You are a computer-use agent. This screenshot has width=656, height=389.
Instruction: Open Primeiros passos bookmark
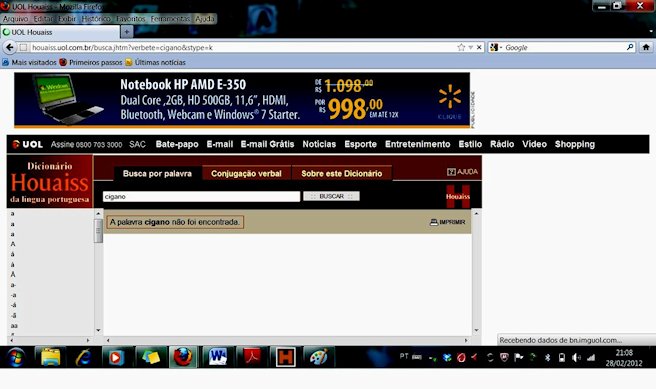click(91, 62)
